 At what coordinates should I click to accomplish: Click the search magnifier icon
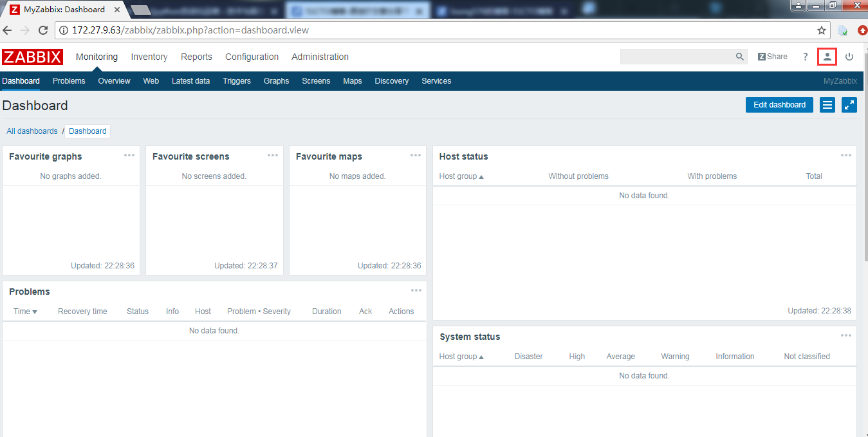(739, 57)
